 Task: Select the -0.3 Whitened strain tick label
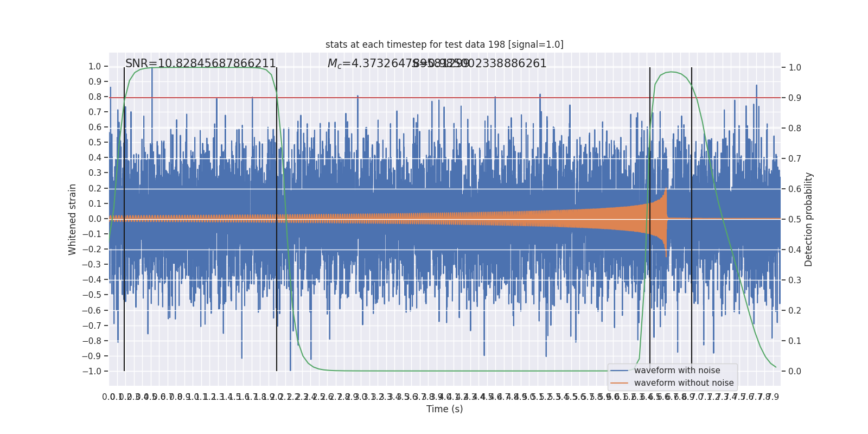pyautogui.click(x=92, y=265)
